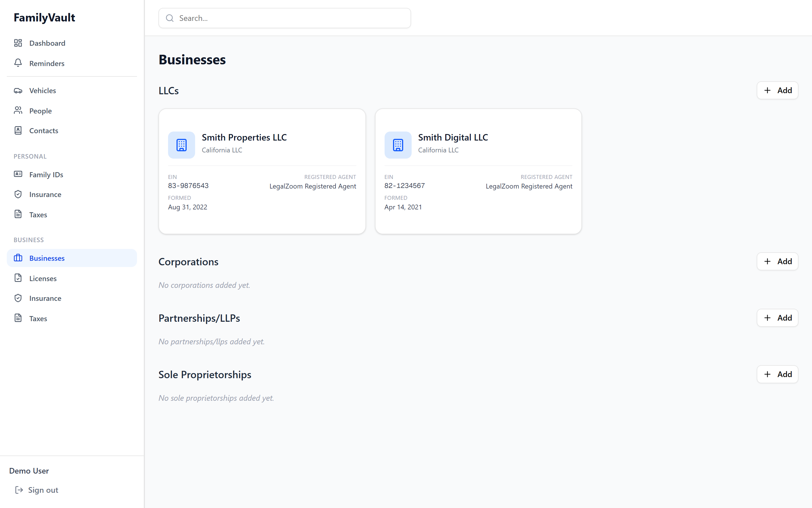Click the Reminders bell icon
The width and height of the screenshot is (812, 508).
tap(18, 63)
